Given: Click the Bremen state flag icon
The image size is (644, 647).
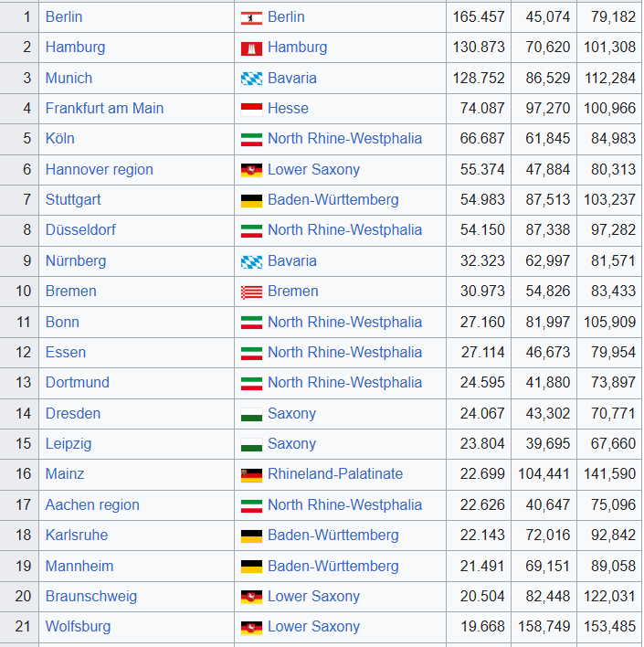Looking at the screenshot, I should (251, 292).
